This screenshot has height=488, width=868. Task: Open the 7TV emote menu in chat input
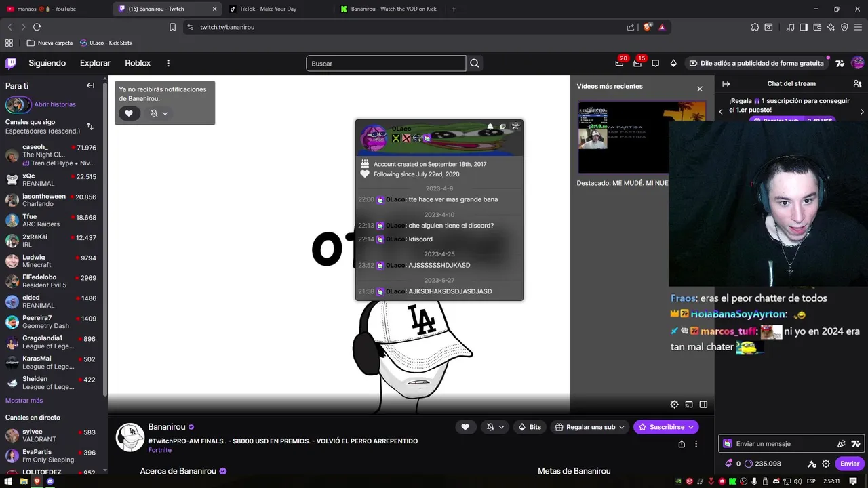coord(856,444)
